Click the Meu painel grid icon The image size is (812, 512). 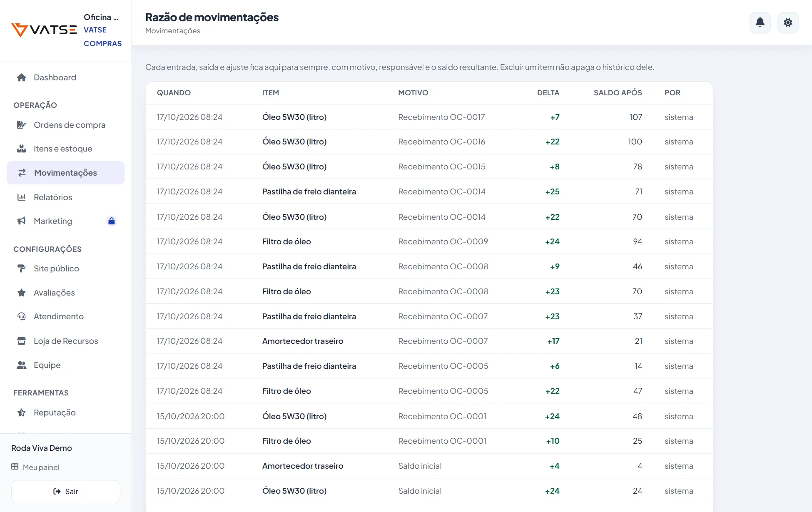click(x=15, y=467)
